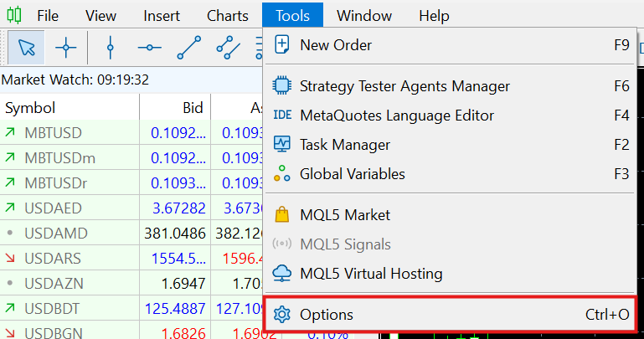644x339 pixels.
Task: Activate the crosshair tool
Action: (x=65, y=48)
